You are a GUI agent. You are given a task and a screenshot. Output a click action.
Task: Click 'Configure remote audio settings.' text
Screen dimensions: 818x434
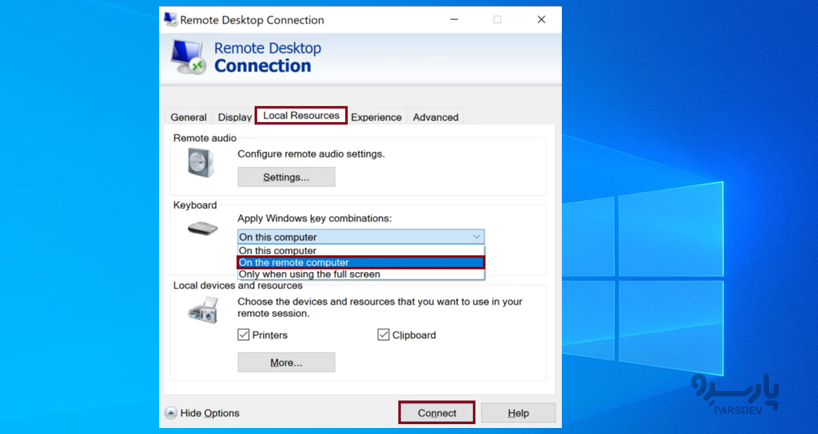[x=311, y=154]
